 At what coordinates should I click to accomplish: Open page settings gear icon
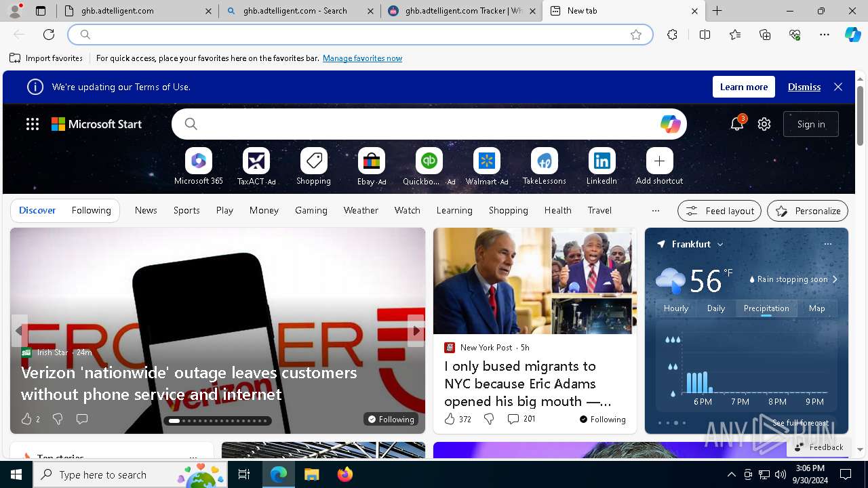[764, 124]
